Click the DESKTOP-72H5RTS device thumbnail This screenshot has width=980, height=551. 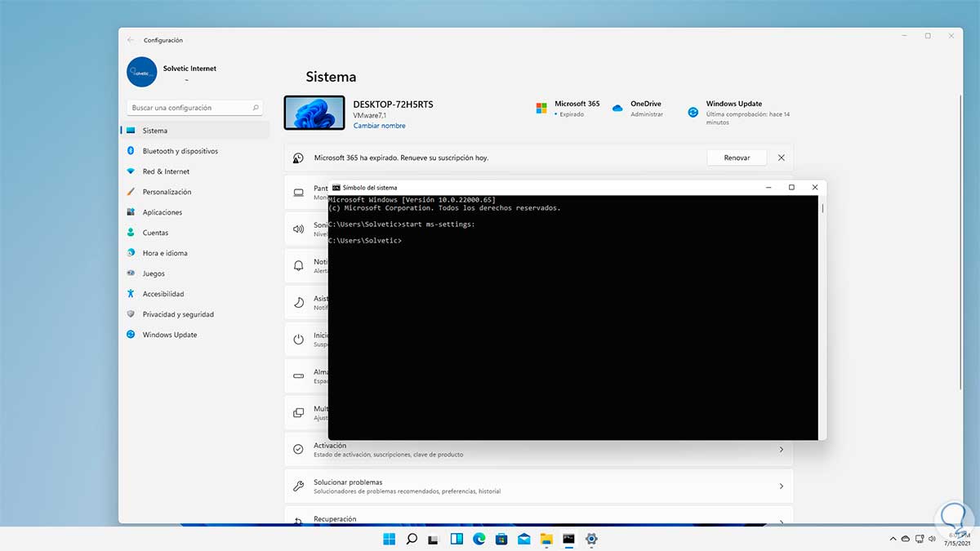click(314, 113)
